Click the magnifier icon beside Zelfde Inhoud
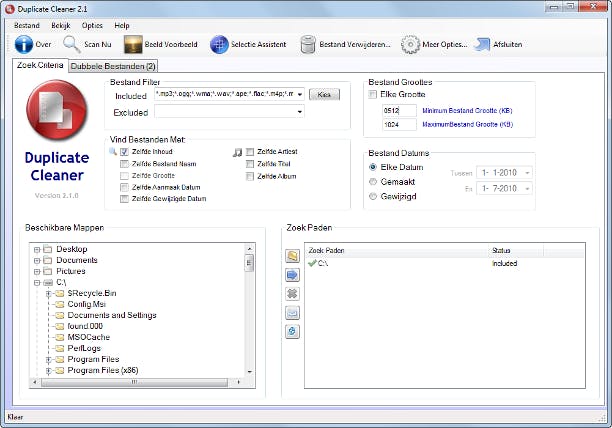Screen dimensions: 612x428 point(113,151)
